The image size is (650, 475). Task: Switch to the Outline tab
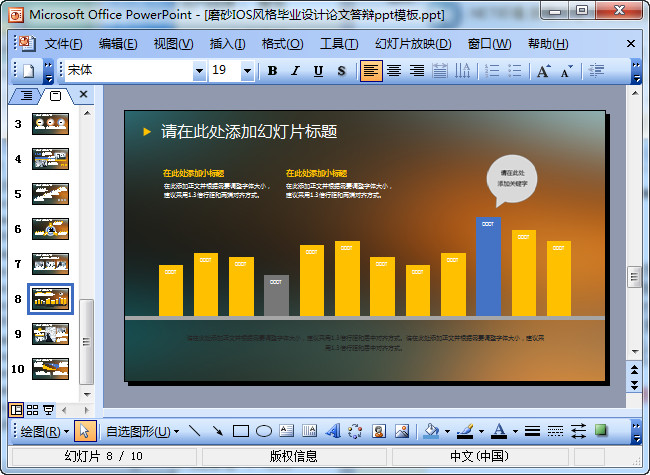26,96
